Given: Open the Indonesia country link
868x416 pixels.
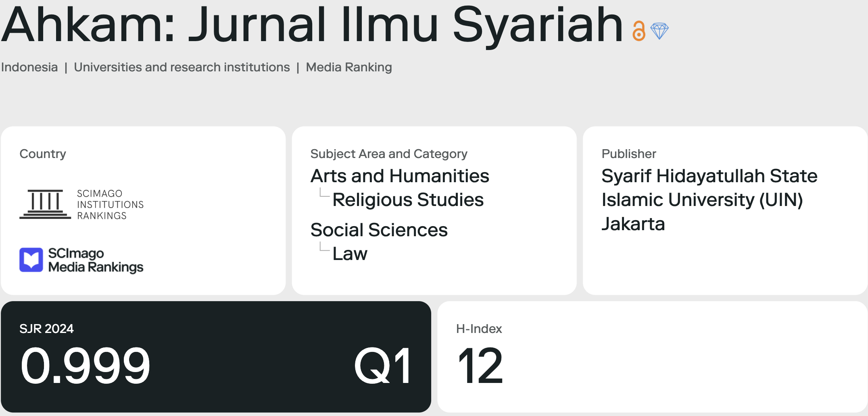Looking at the screenshot, I should click(x=29, y=67).
